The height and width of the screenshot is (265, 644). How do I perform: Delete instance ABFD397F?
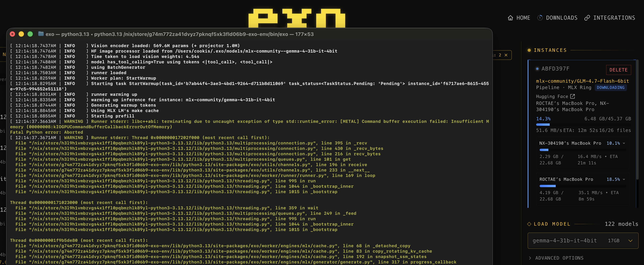[x=618, y=70]
